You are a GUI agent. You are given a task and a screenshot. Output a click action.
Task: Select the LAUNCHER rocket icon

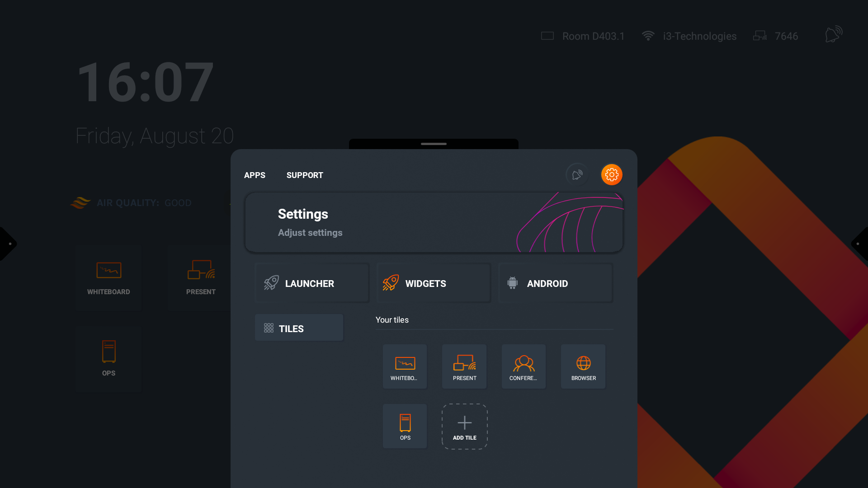[x=271, y=282]
